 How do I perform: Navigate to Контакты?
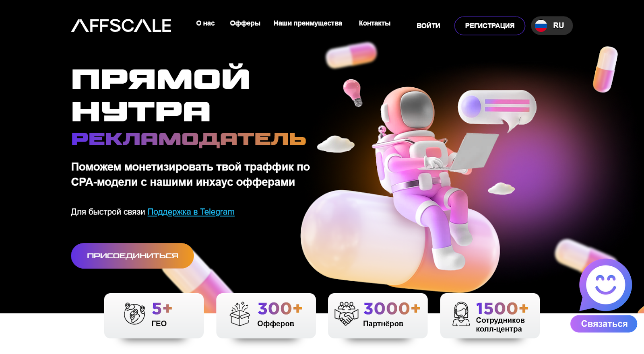(x=375, y=23)
